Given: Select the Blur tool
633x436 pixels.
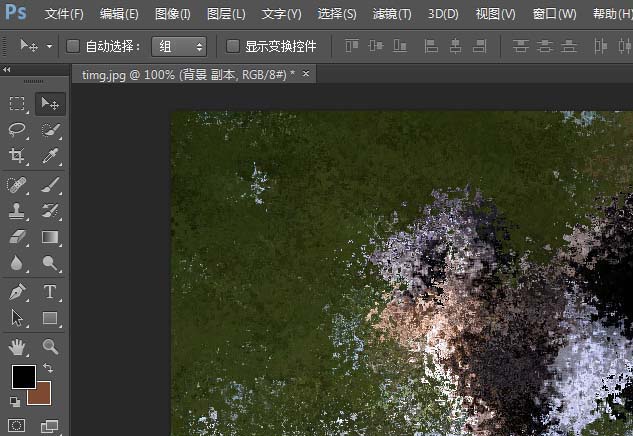Looking at the screenshot, I should (x=17, y=263).
